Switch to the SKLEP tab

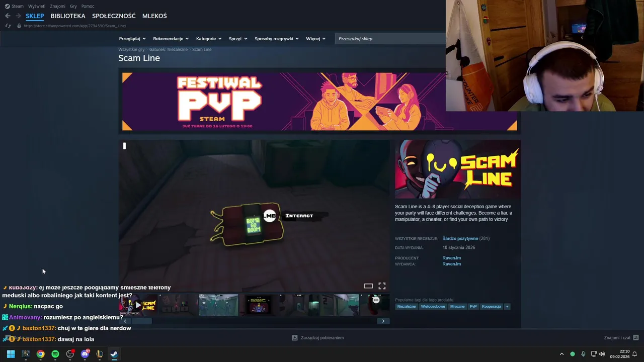[35, 16]
